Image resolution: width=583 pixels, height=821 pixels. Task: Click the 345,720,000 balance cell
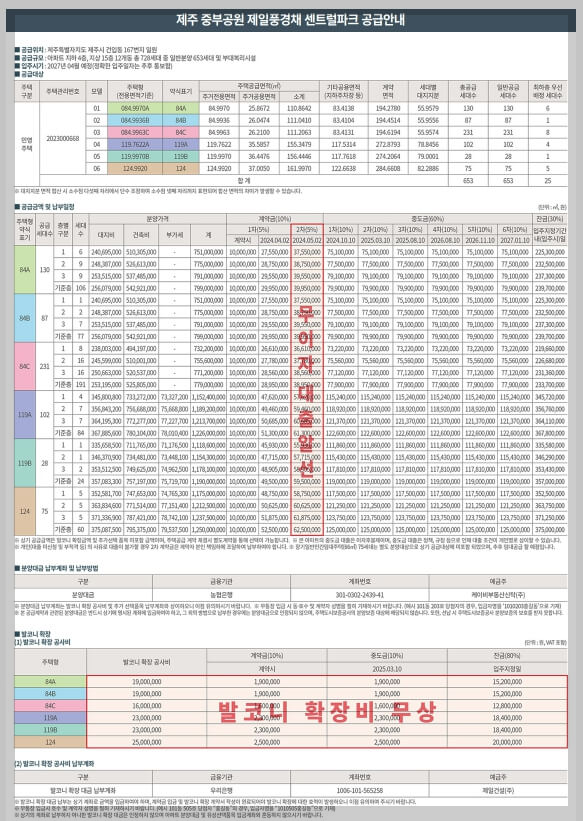[549, 397]
